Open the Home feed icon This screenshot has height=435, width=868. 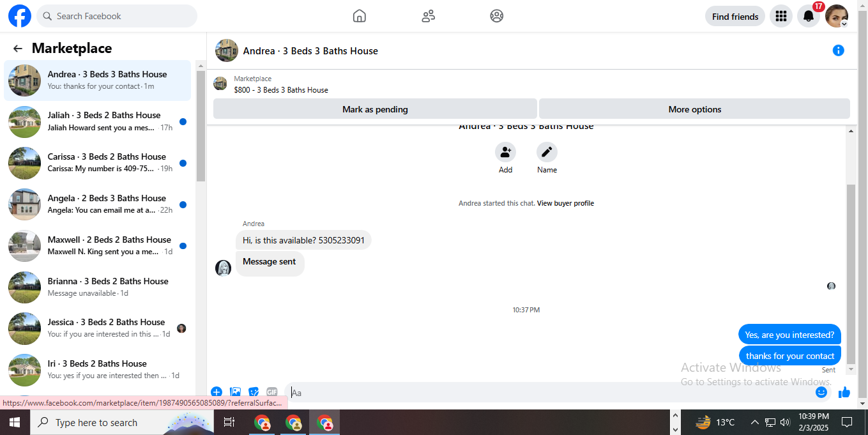360,16
